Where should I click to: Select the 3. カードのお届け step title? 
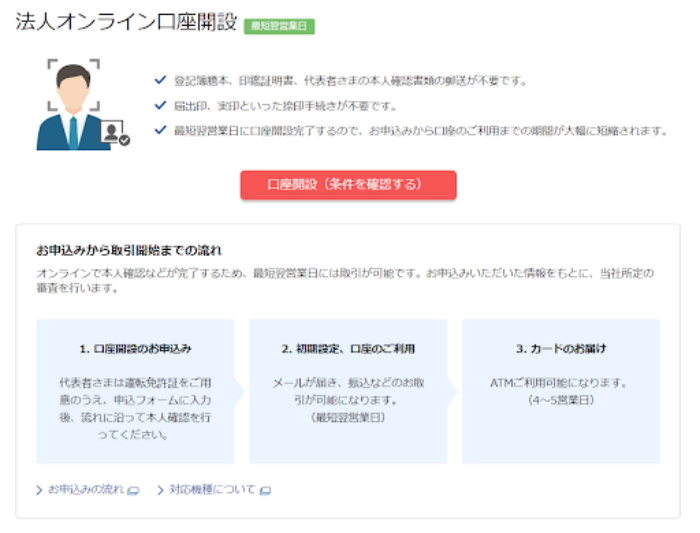point(560,349)
